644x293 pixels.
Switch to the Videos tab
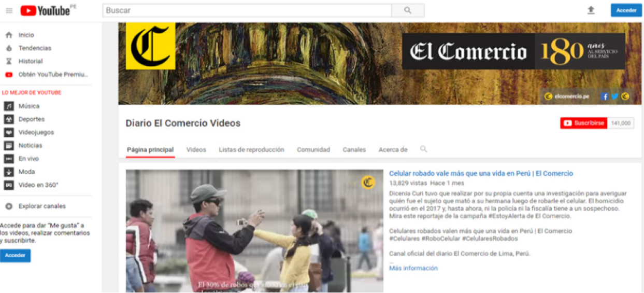(196, 150)
